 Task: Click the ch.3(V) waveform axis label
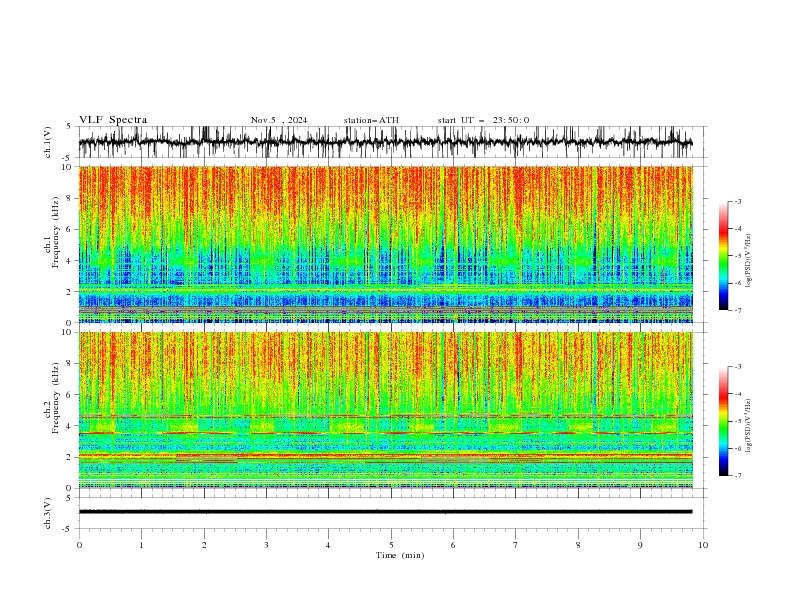tap(48, 513)
